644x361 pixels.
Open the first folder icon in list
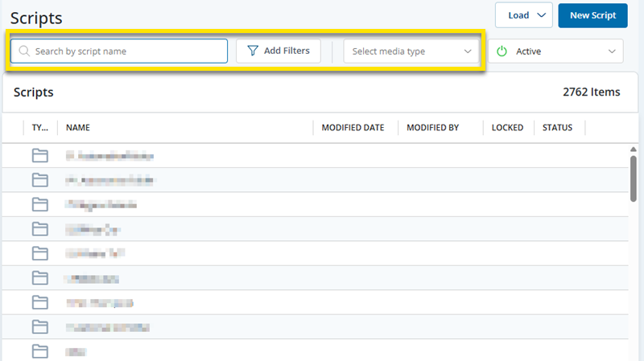click(40, 156)
